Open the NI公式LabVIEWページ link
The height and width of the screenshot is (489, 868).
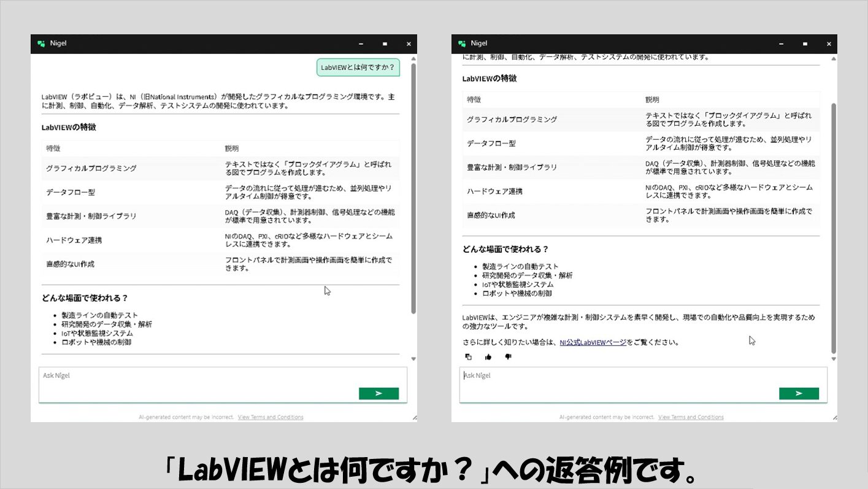593,342
